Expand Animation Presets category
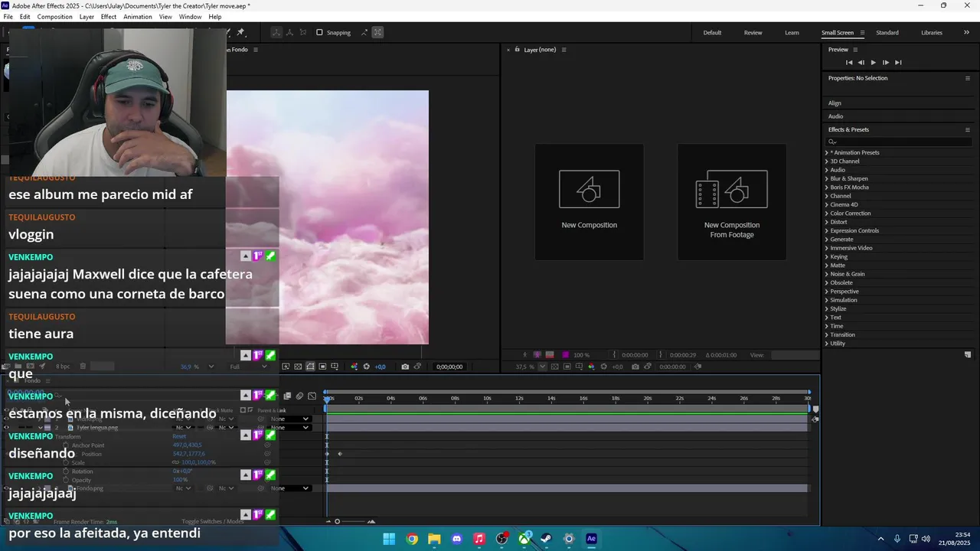Image resolution: width=980 pixels, height=551 pixels. coord(827,152)
